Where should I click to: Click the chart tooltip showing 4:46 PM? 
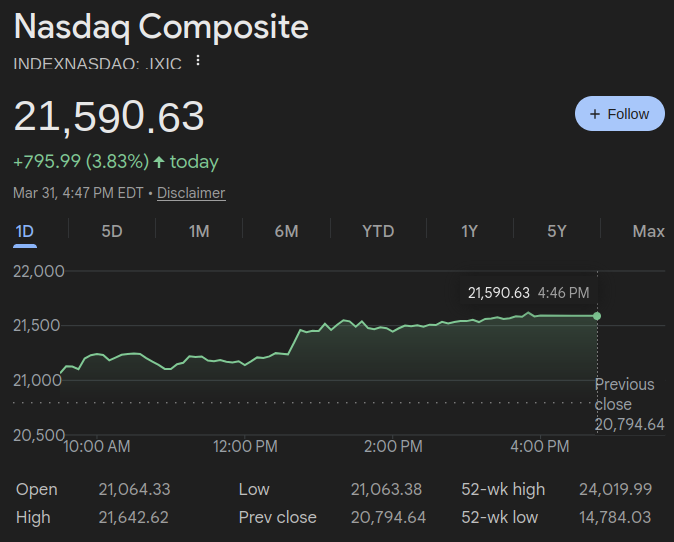(528, 293)
